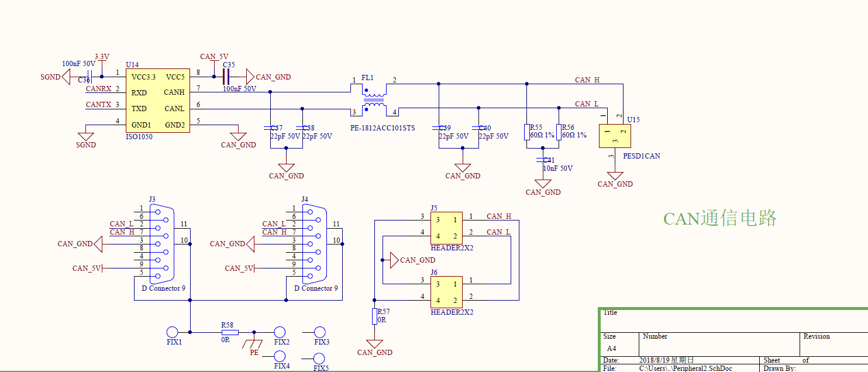Select the CAN_5V label on J3 pin 9
Viewport: 868px width, 372px height.
(x=87, y=268)
